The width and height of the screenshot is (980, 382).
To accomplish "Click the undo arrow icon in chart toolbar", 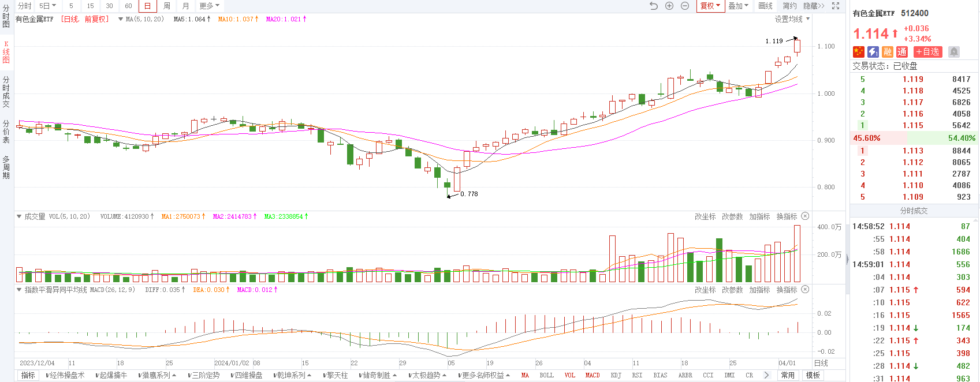I will (654, 6).
